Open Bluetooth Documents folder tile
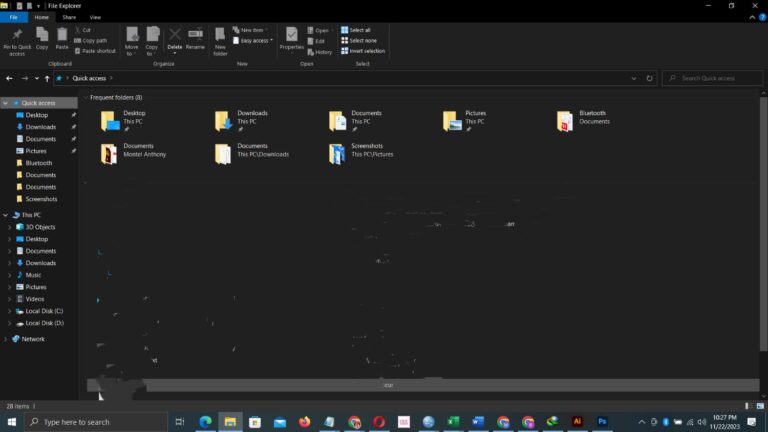 pyautogui.click(x=583, y=120)
